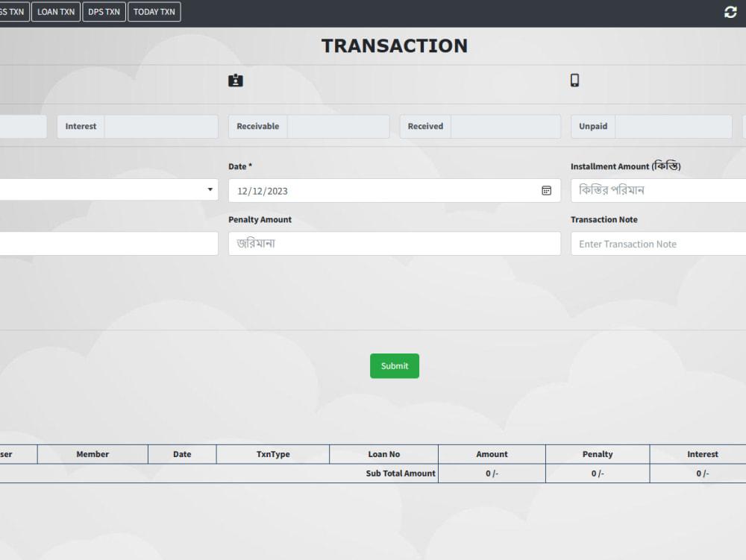
Task: Click the Date * field label
Action: [x=240, y=166]
